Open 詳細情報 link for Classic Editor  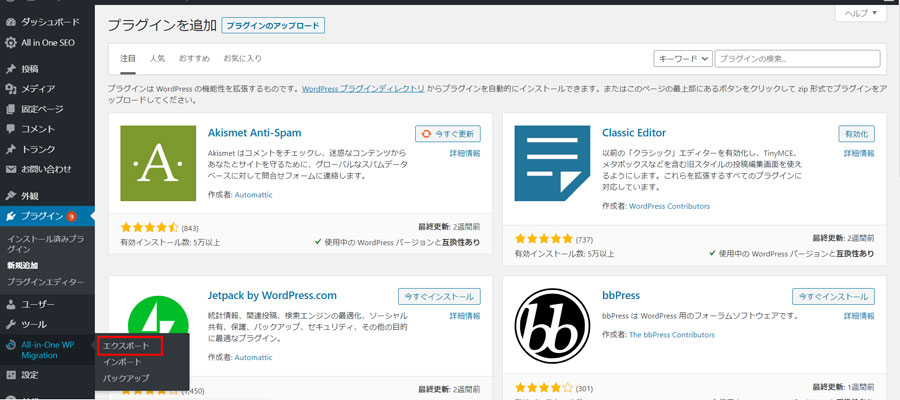[x=859, y=153]
